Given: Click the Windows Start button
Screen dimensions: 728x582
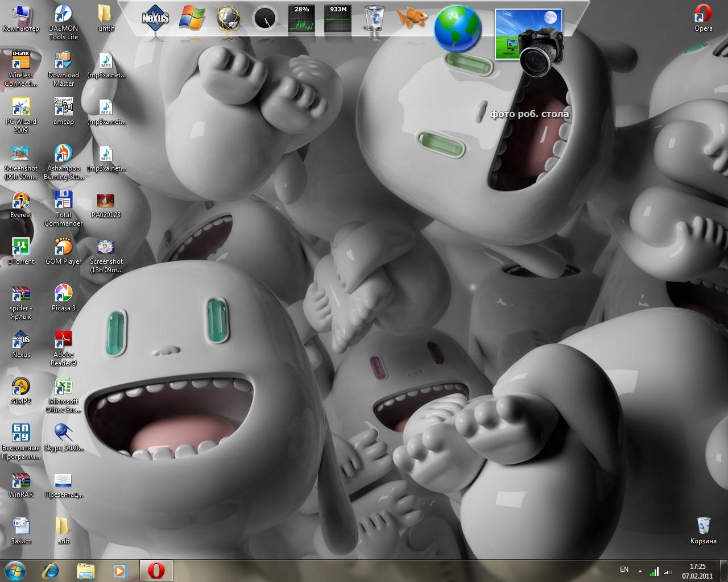Looking at the screenshot, I should [15, 570].
